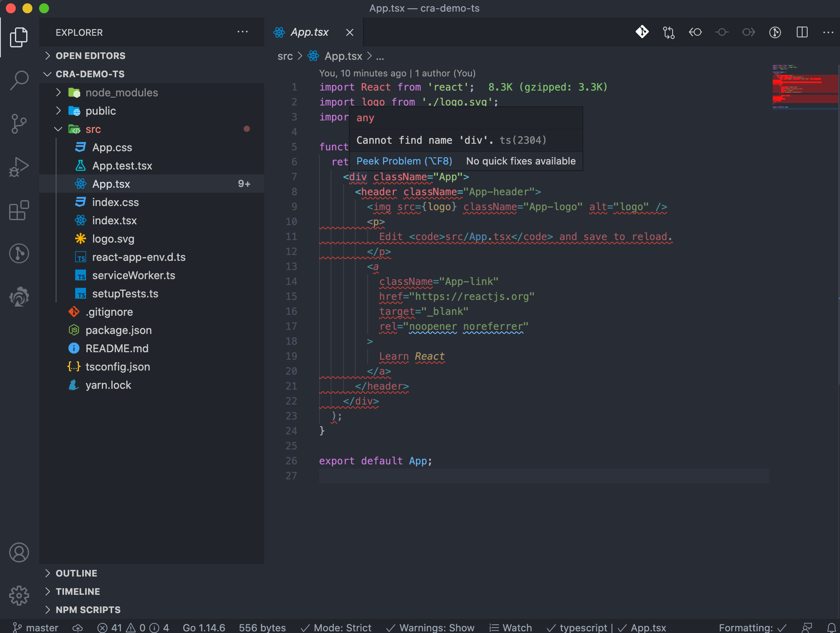Open the Manage gear menu

coord(19,596)
